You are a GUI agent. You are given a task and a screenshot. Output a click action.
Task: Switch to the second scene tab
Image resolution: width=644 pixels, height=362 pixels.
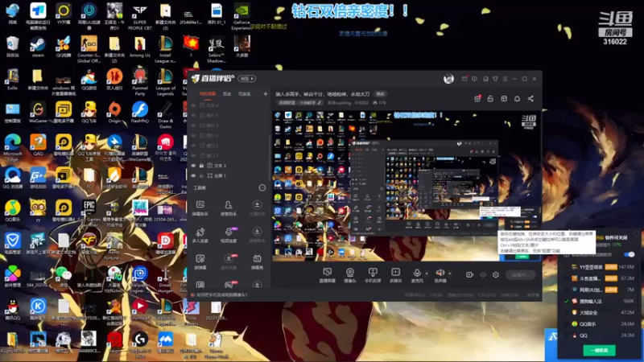point(227,94)
